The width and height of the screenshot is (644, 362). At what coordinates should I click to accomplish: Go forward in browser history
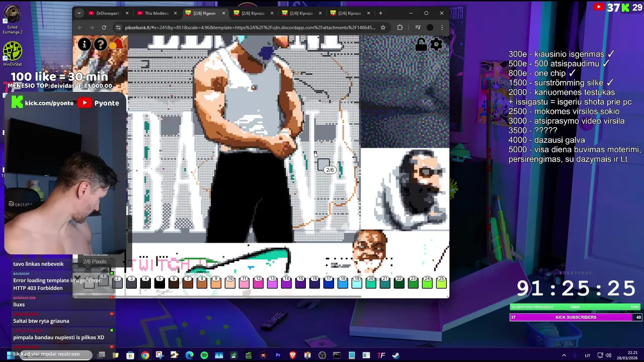(x=92, y=28)
